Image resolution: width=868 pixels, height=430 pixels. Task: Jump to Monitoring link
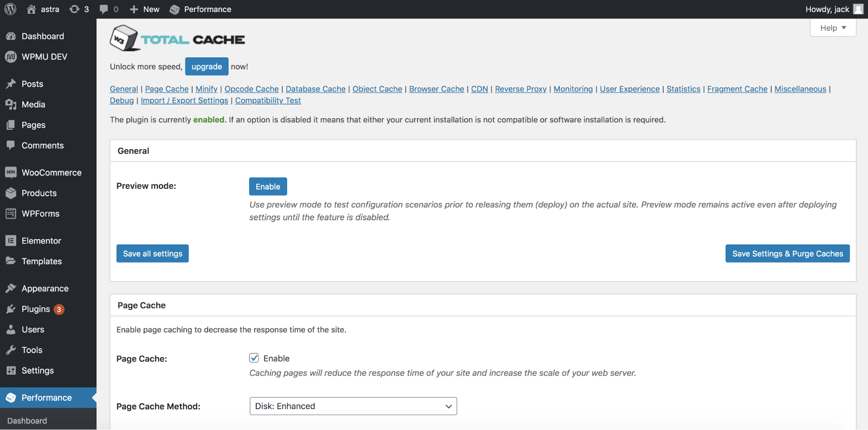[573, 89]
